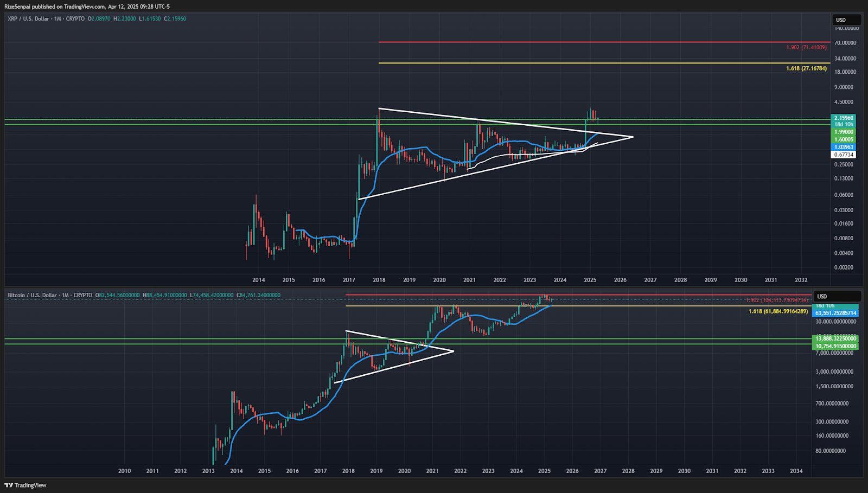Click 2021 on the Bitcoin time axis
The width and height of the screenshot is (868, 493).
coord(432,471)
